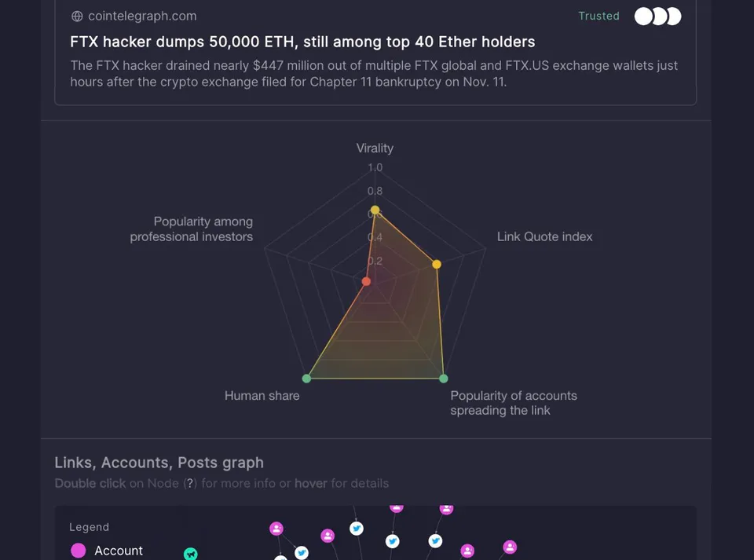Click the Virality axis label

coord(375,148)
